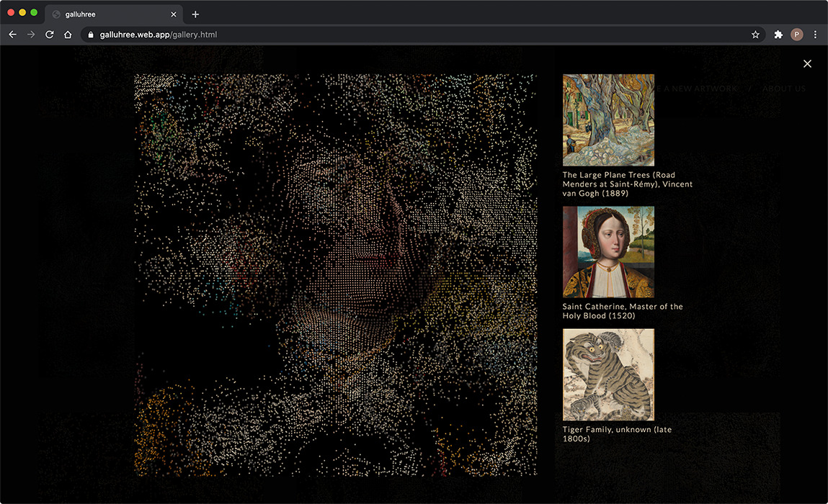Click the browser forward arrow

[31, 35]
